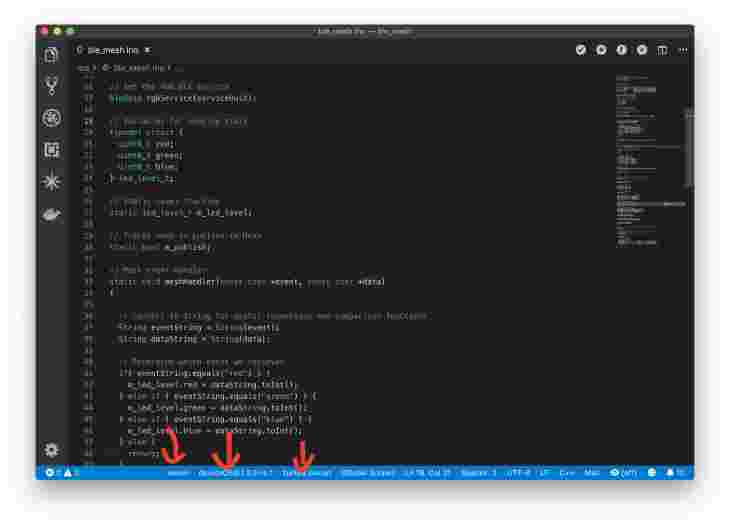Click the checkmark compile icon in editor toolbar
This screenshot has width=730, height=527.
pos(581,50)
